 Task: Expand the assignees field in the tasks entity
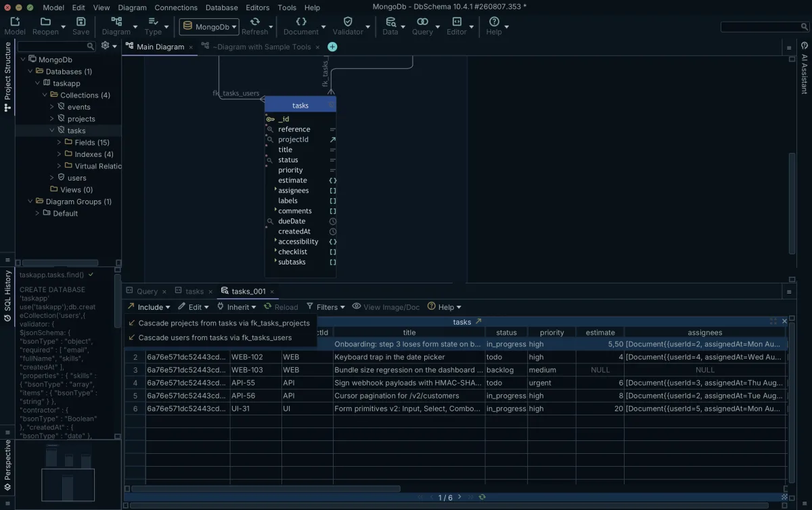pos(275,190)
